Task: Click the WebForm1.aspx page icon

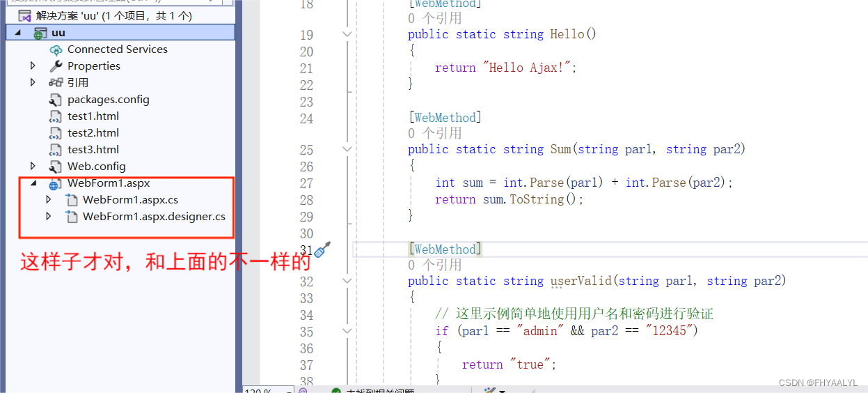Action: click(56, 184)
